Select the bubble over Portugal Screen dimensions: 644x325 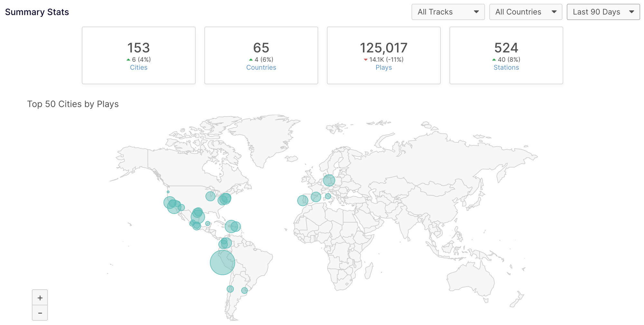(x=303, y=200)
